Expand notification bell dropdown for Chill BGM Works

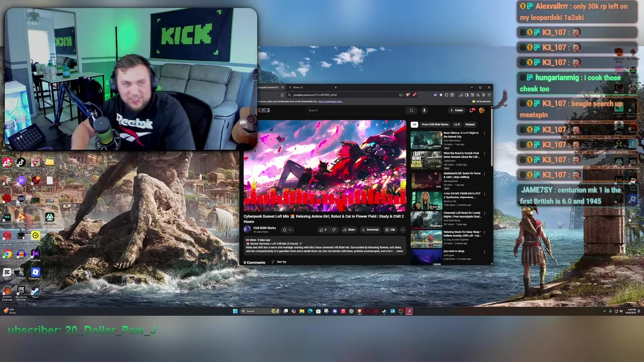[287, 230]
